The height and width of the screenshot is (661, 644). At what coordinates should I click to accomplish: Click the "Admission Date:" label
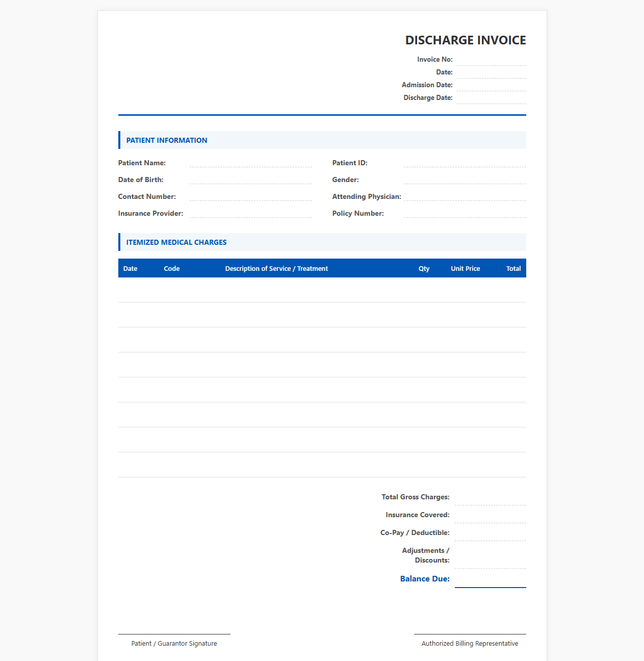[427, 85]
